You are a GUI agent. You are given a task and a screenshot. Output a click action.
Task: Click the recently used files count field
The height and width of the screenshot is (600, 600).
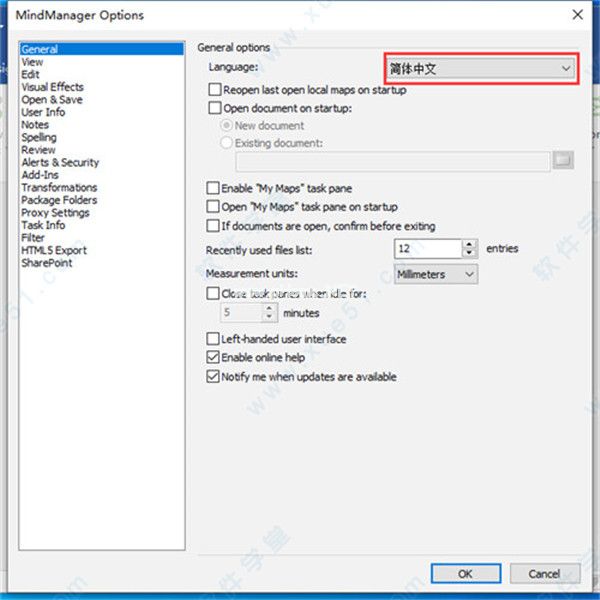[428, 249]
